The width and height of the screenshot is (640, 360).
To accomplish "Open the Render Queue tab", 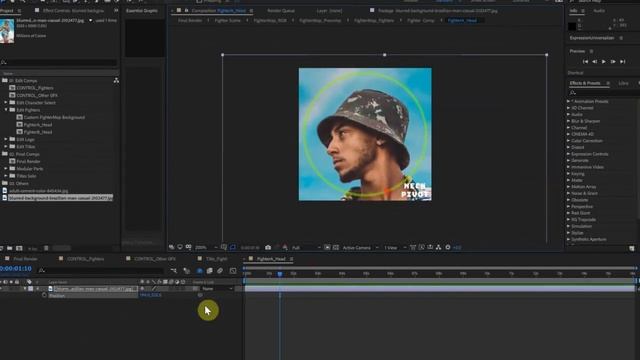I will tap(281, 11).
